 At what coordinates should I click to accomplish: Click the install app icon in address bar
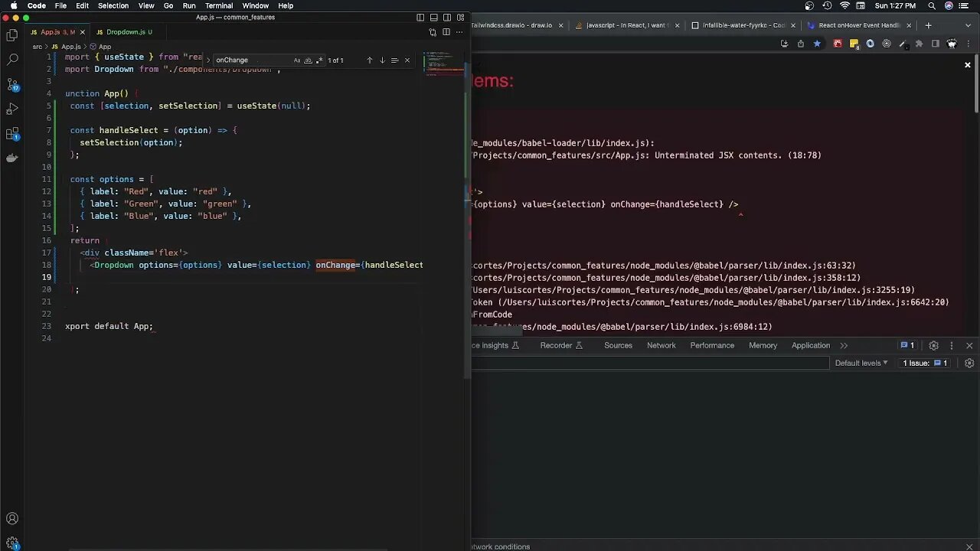pos(784,44)
